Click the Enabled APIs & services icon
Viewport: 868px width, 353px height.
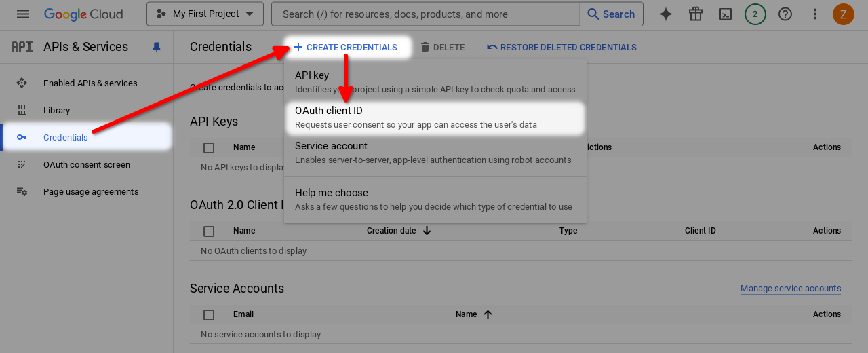click(x=22, y=83)
